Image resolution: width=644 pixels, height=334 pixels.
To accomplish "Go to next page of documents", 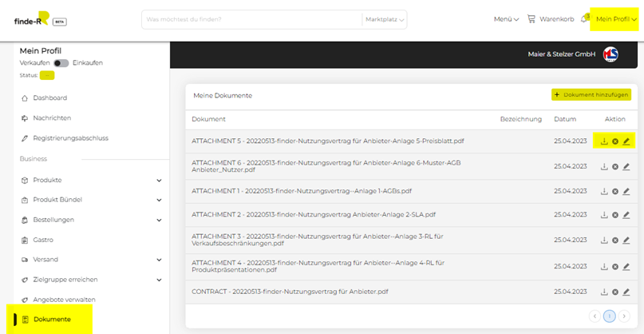I will pyautogui.click(x=624, y=316).
